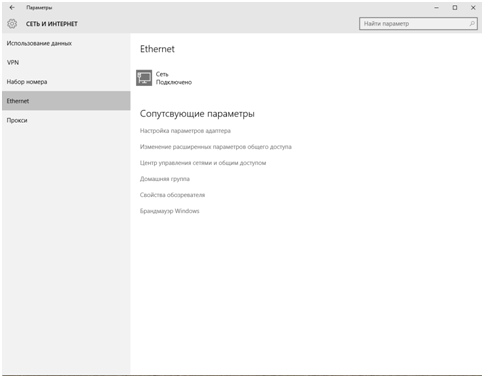484x378 pixels.
Task: Minimize the Параметры window
Action: tap(436, 7)
